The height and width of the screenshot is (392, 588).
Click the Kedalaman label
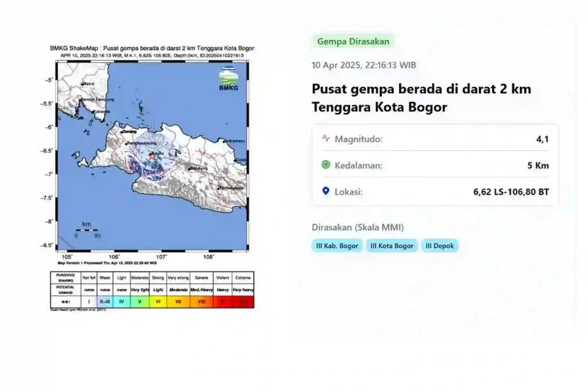click(x=358, y=165)
